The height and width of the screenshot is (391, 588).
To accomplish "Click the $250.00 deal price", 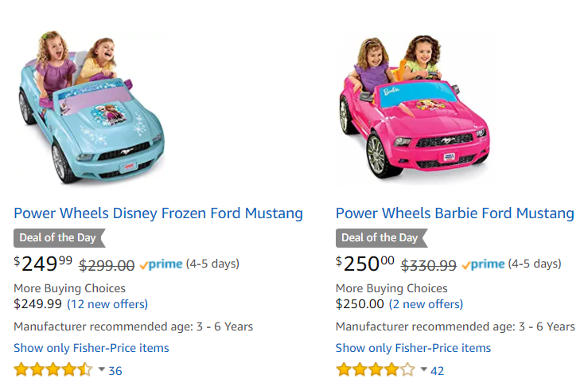I will (365, 264).
